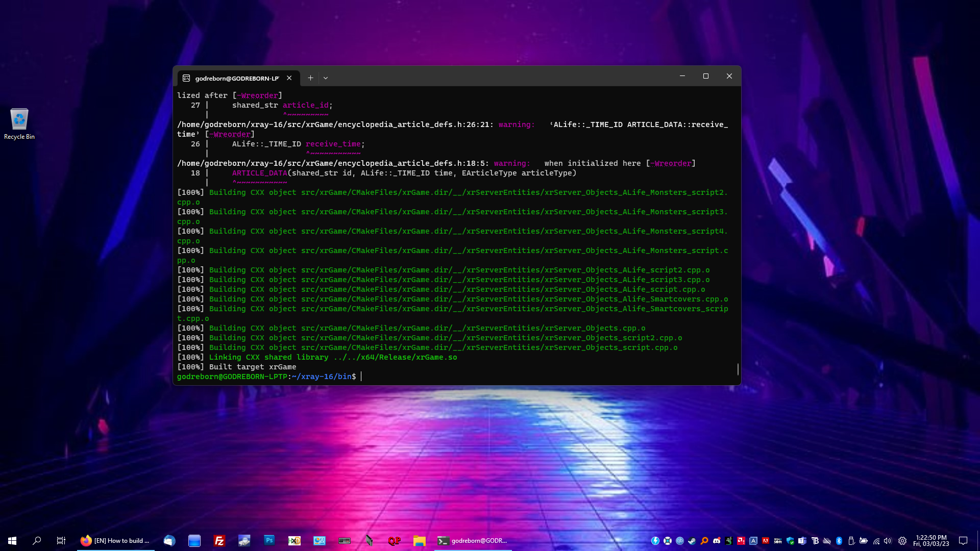Open the Windows Start menu
980x551 pixels.
(x=12, y=541)
